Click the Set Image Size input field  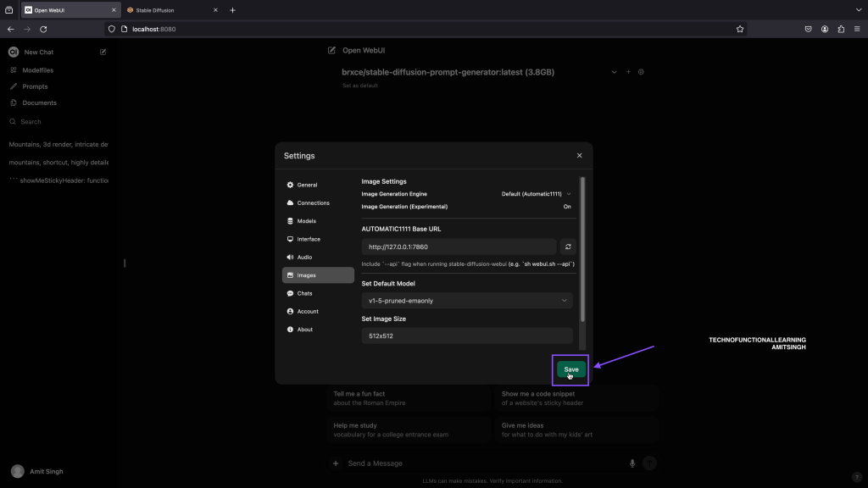467,335
